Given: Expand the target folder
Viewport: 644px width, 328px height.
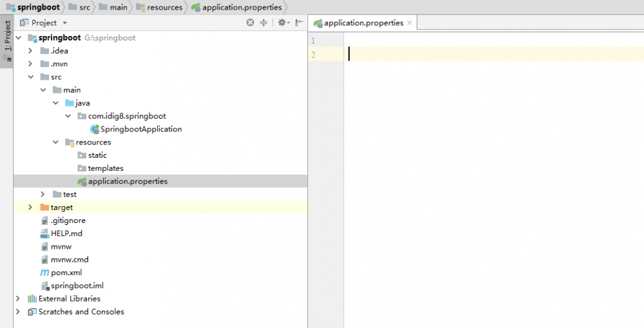Looking at the screenshot, I should (30, 207).
